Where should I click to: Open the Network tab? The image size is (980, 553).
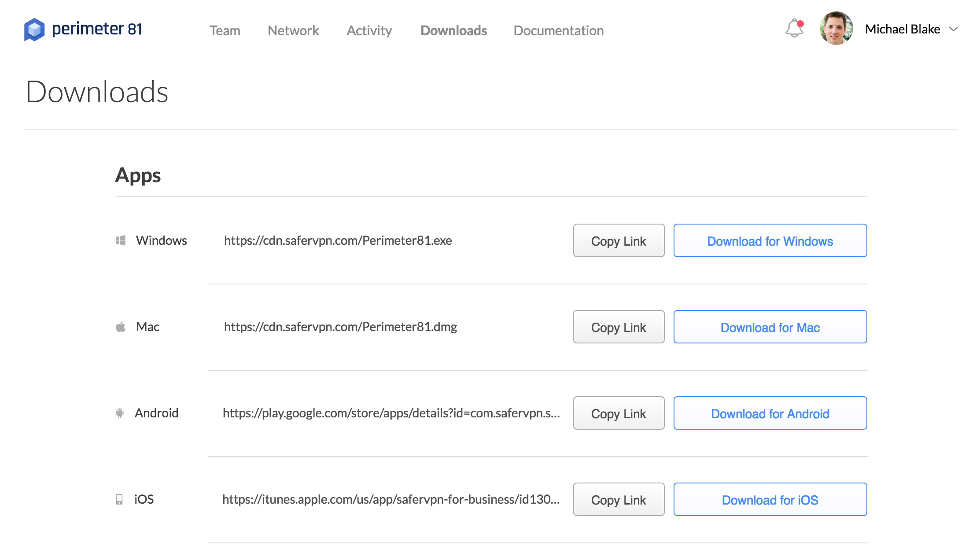point(293,30)
